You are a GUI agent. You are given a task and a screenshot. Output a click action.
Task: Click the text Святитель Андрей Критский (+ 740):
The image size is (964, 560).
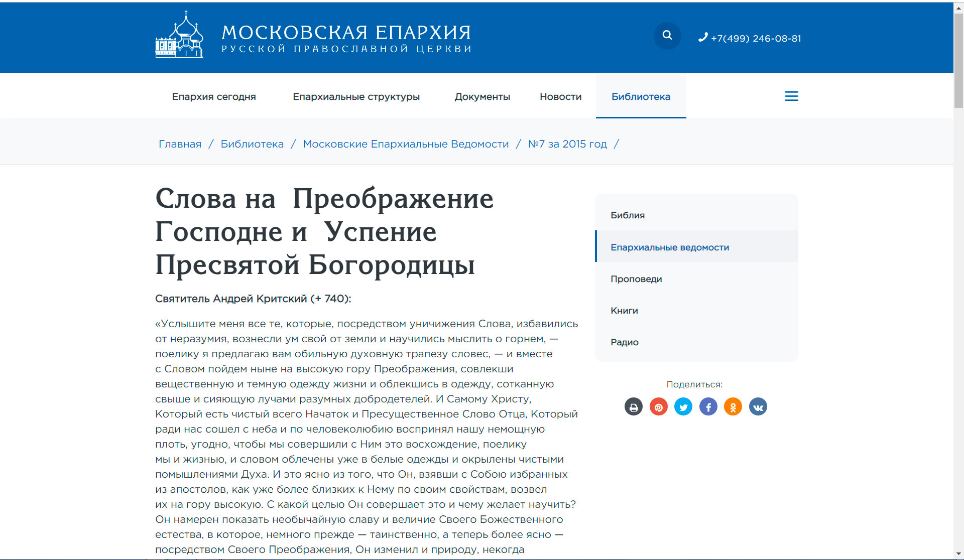(253, 299)
